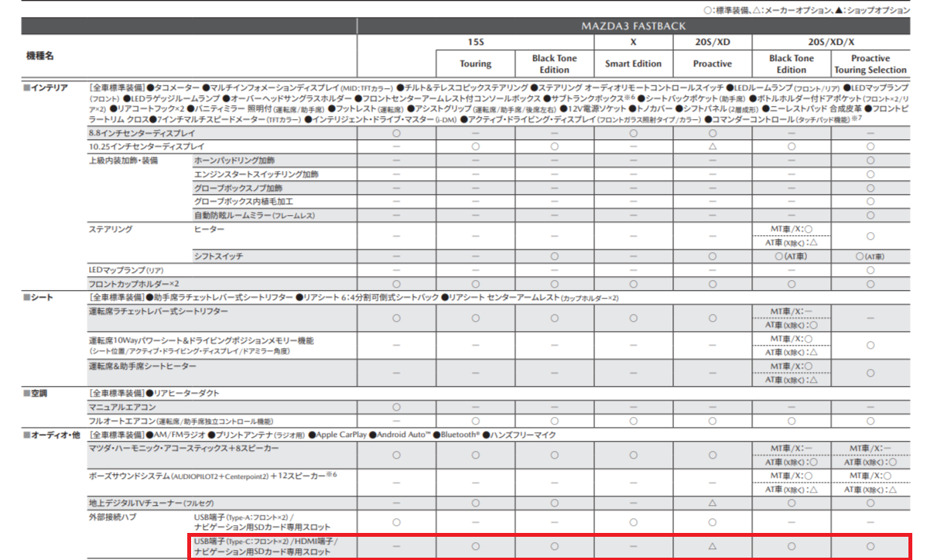
Task: Click AT車(X除く):△ in the ヒーター row
Action: (x=792, y=243)
